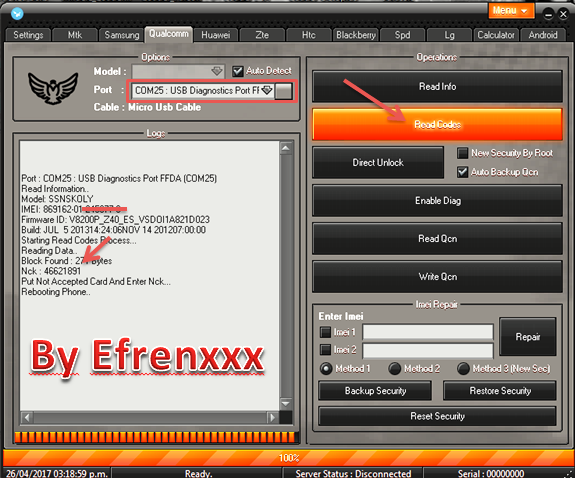The image size is (575, 478).
Task: Select Method 3 (New Sec) radio button
Action: 463,369
